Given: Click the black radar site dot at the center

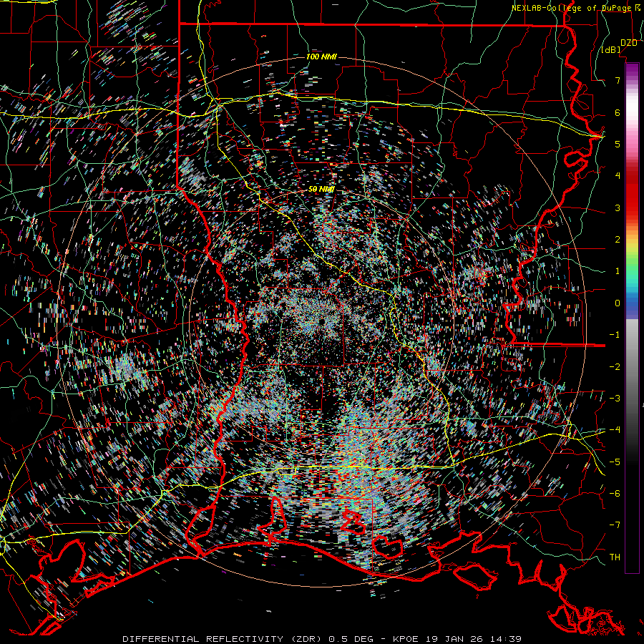Looking at the screenshot, I should point(321,321).
